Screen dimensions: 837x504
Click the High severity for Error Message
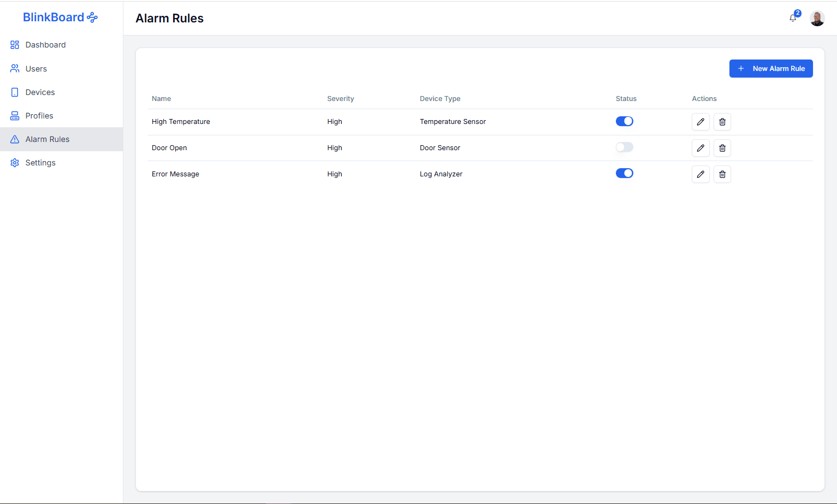pyautogui.click(x=335, y=174)
